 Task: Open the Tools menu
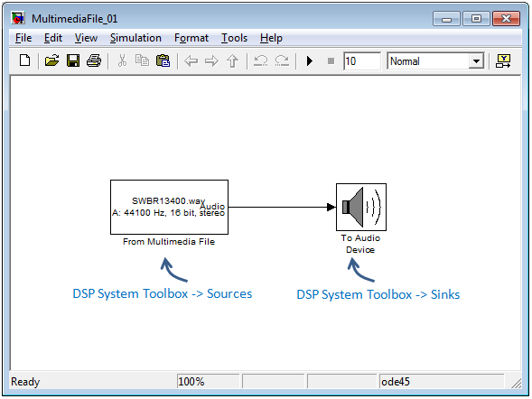click(x=234, y=38)
